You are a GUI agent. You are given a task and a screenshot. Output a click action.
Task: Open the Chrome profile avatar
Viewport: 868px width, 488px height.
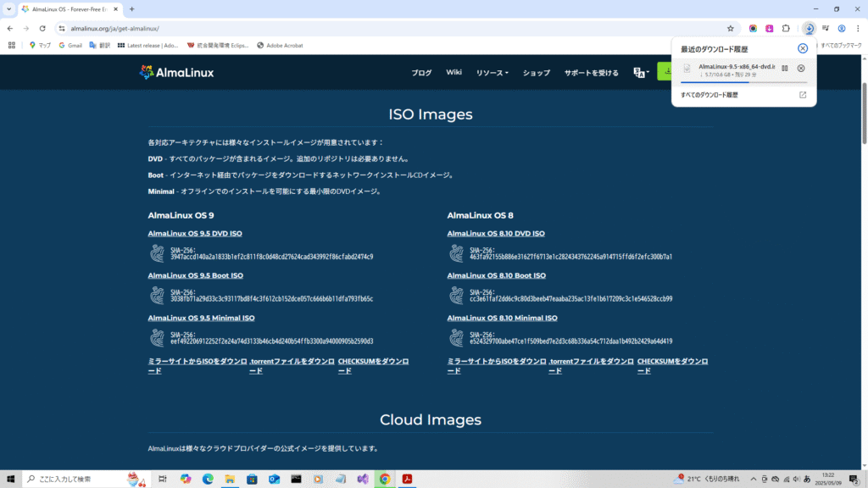(x=842, y=28)
